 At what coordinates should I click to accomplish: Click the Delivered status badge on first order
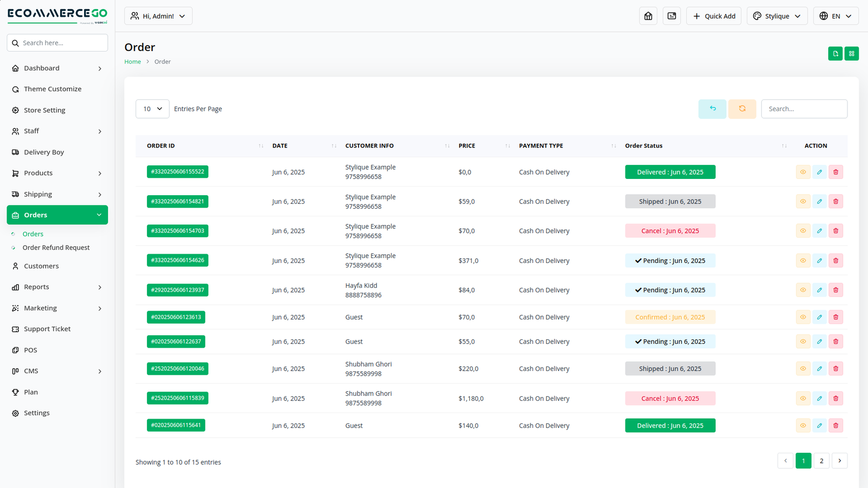click(x=670, y=172)
